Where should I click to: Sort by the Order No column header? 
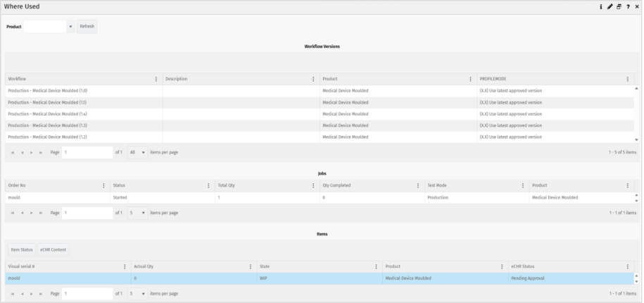click(x=17, y=185)
